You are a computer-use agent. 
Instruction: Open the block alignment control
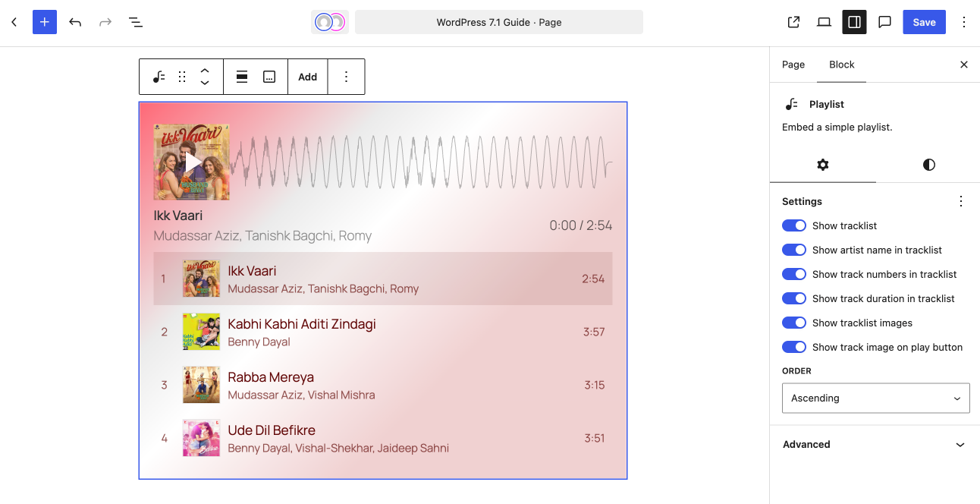[242, 77]
